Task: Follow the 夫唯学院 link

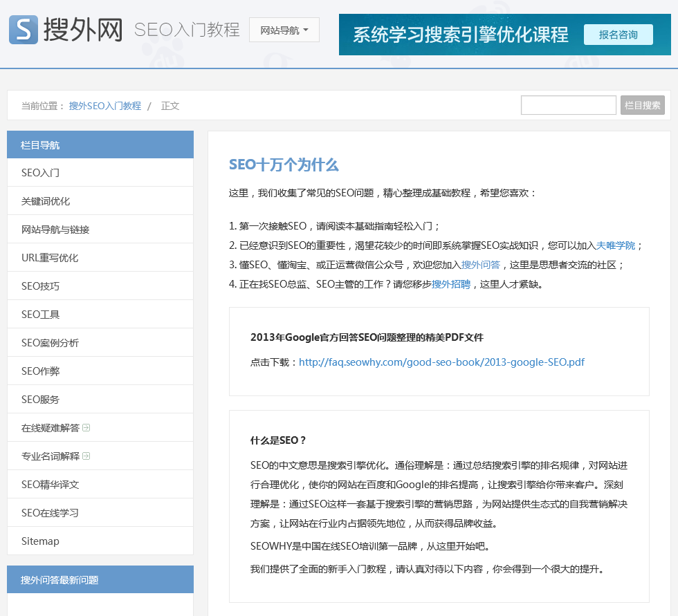Action: point(615,245)
